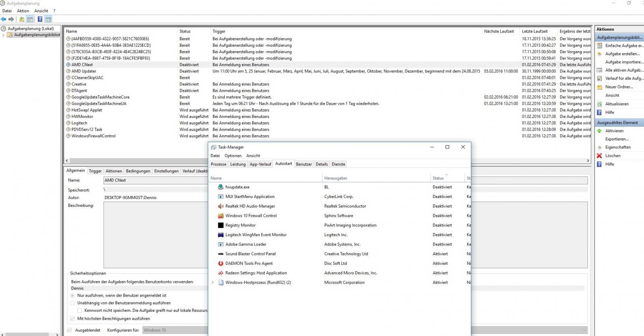Click the right arrow of the task list scrollbar

[x=588, y=161]
